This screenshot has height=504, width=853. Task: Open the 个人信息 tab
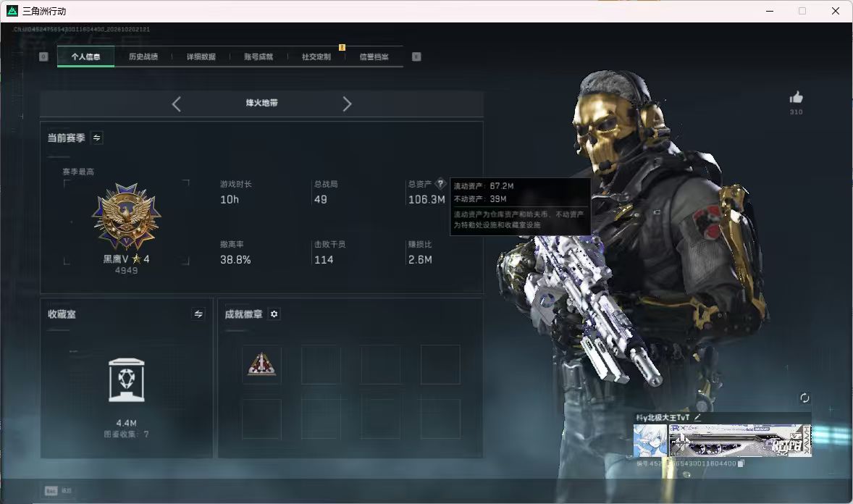85,56
